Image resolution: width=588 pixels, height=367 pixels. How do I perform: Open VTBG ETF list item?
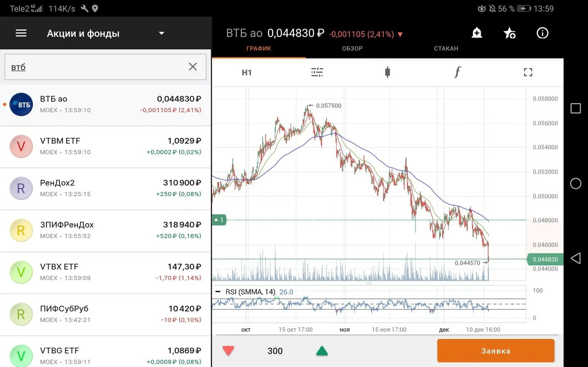click(105, 352)
